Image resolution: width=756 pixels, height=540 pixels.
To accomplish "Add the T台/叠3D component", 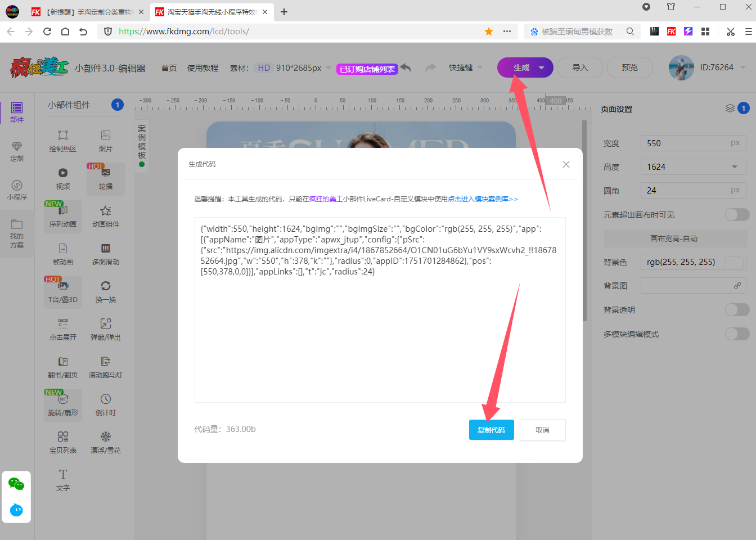I will [63, 292].
